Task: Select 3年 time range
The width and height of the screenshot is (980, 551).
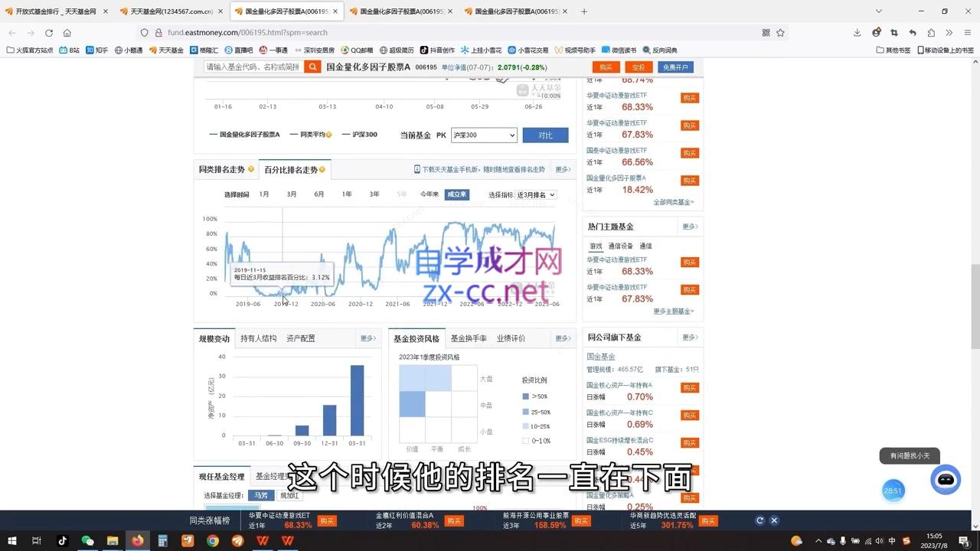Action: pyautogui.click(x=374, y=194)
